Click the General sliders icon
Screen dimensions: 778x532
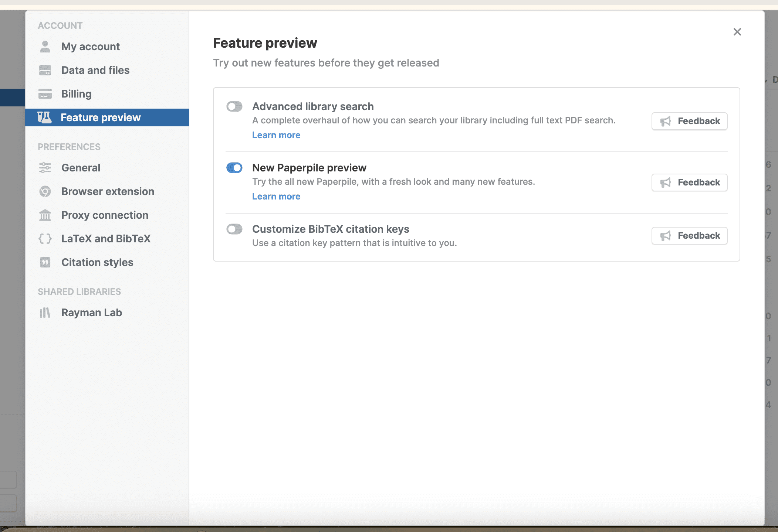[45, 168]
